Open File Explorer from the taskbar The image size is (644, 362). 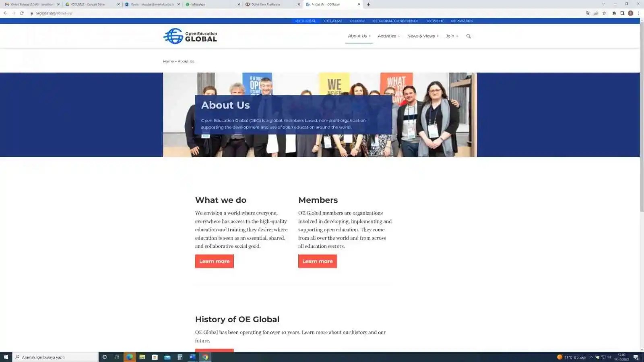142,357
